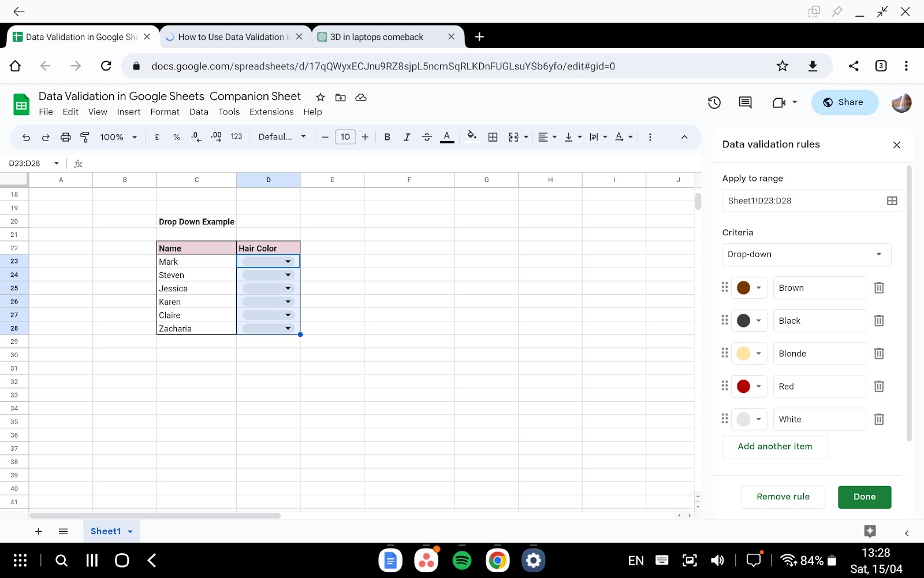Increase decimal places
The width and height of the screenshot is (924, 578).
(217, 137)
